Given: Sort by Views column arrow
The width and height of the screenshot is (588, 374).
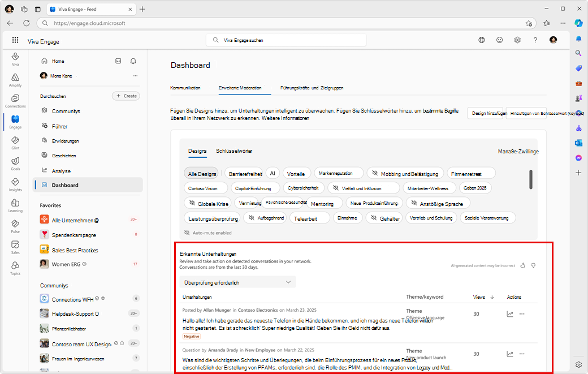Looking at the screenshot, I should [492, 297].
